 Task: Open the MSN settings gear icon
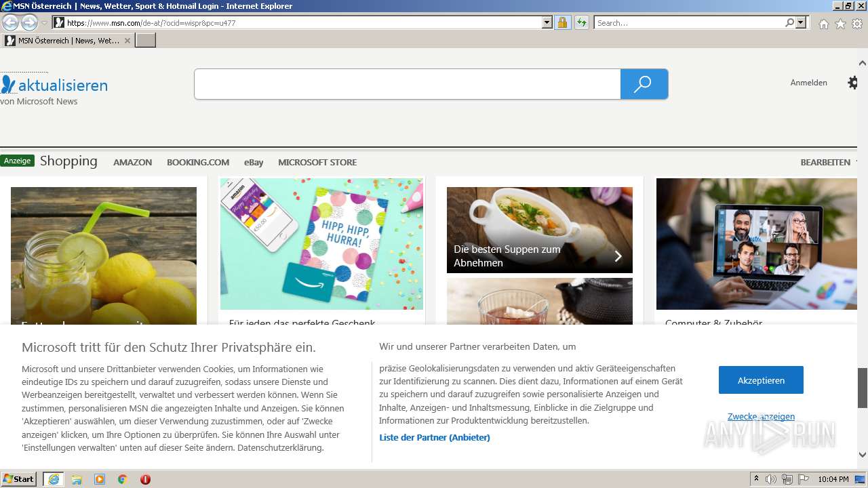click(x=853, y=83)
